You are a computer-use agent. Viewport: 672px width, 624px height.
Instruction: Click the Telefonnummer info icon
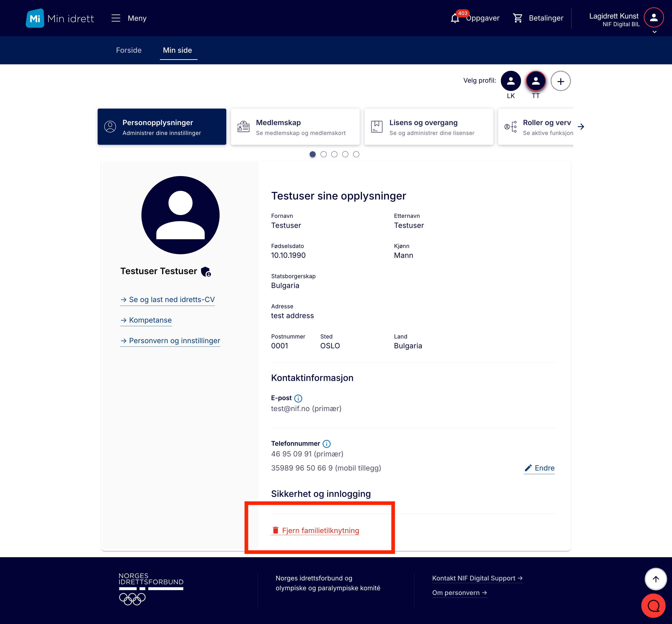[326, 444]
